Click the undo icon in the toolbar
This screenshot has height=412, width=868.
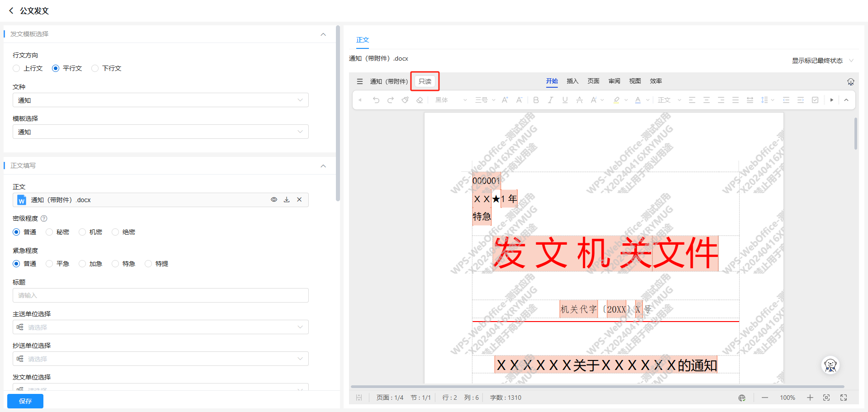(x=376, y=100)
